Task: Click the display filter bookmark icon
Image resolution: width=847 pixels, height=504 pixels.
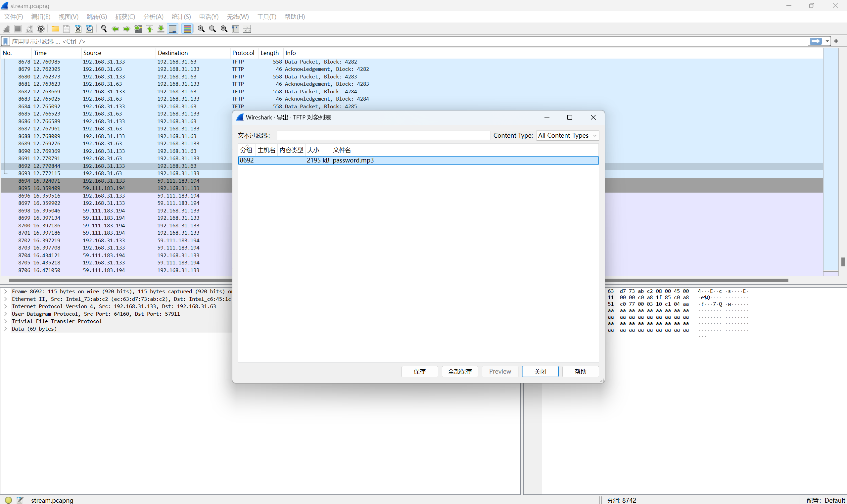Action: (x=6, y=41)
